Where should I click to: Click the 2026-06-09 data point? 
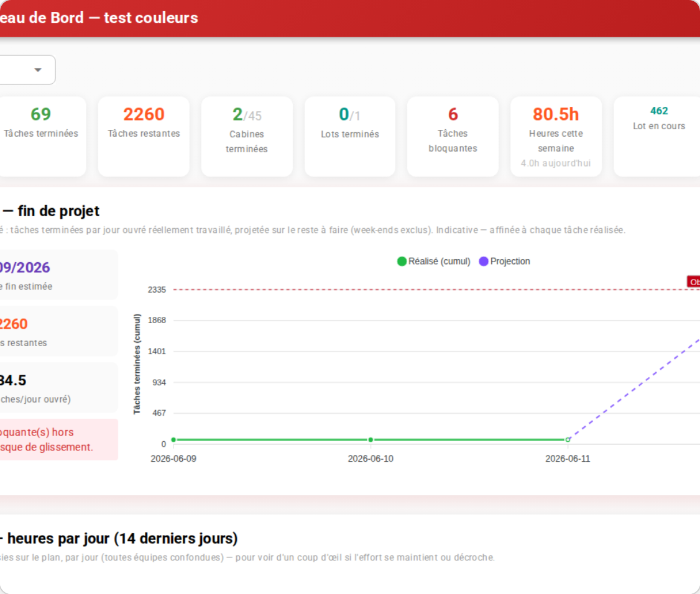(173, 439)
